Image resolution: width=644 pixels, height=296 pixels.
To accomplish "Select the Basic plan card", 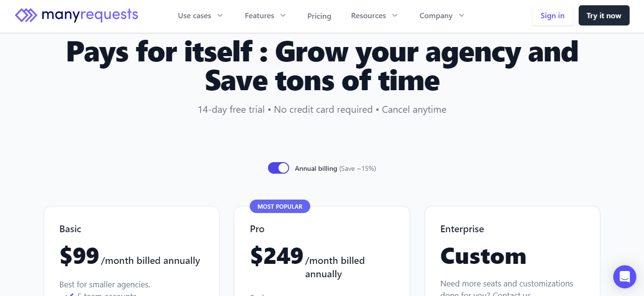I will pyautogui.click(x=131, y=249).
